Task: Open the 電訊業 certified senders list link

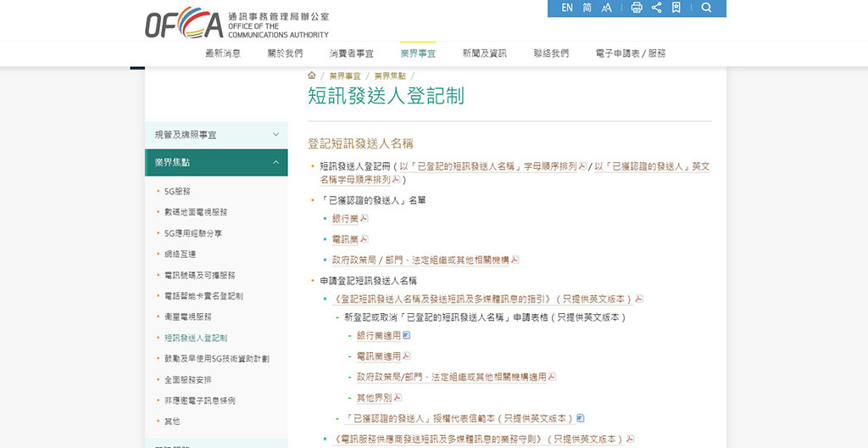Action: pos(345,239)
